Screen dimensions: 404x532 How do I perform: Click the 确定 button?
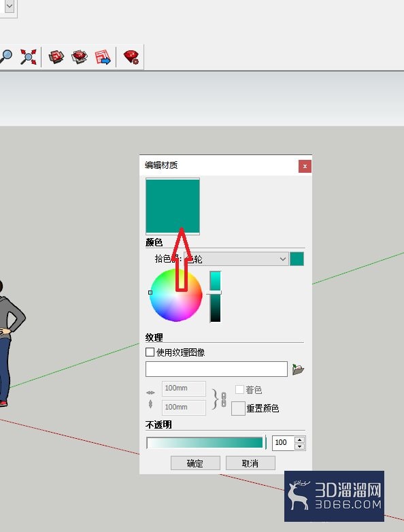pos(195,463)
